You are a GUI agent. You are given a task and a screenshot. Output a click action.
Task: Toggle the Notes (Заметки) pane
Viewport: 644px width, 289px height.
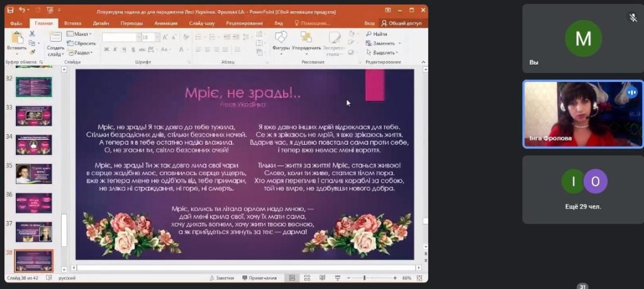tap(221, 278)
